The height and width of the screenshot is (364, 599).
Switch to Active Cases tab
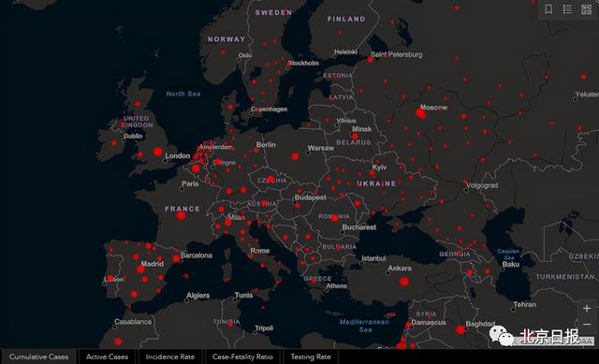point(107,357)
